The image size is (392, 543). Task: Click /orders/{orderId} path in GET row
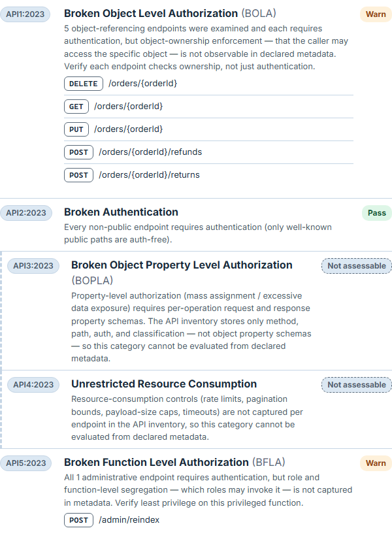[129, 107]
